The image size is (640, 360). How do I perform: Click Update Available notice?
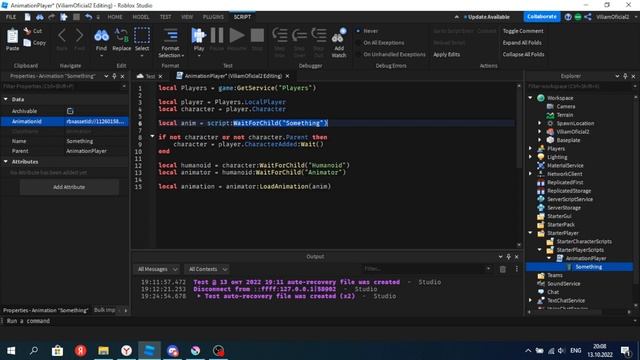pos(488,17)
